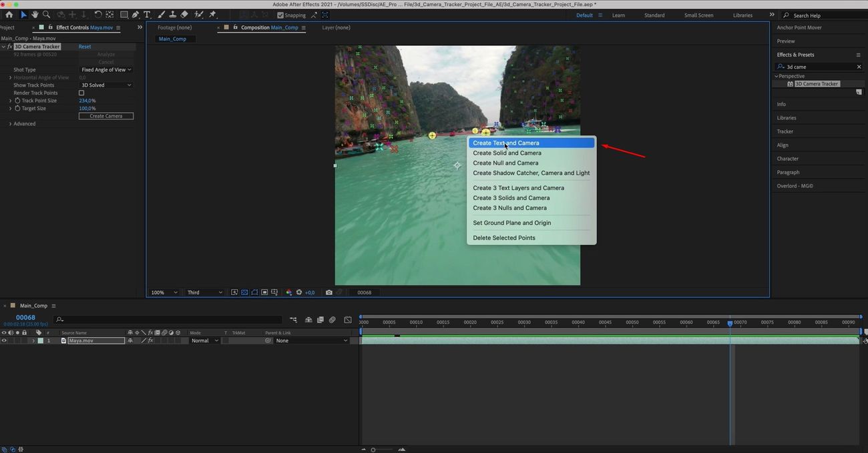This screenshot has width=868, height=453.
Task: Enable the Render Track Points checkbox
Action: click(x=81, y=93)
